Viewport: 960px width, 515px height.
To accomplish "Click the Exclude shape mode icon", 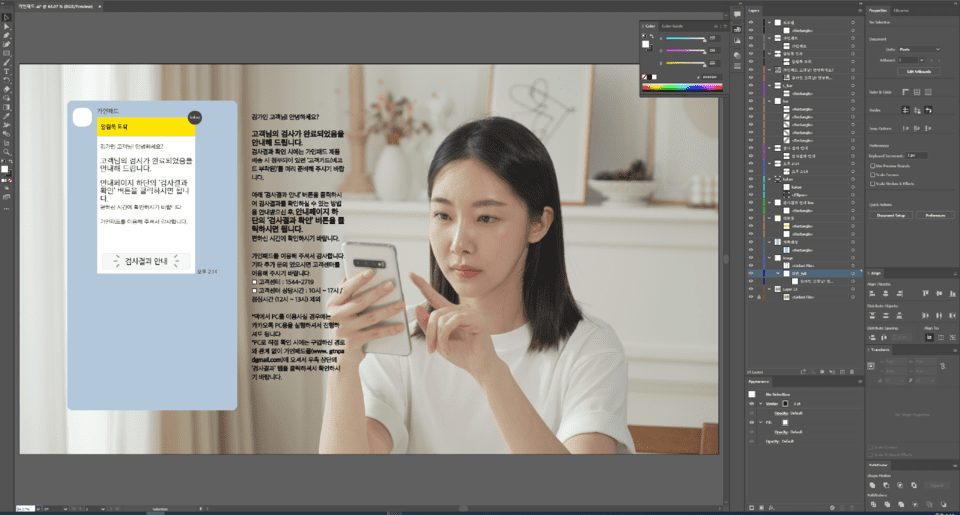I will (913, 485).
